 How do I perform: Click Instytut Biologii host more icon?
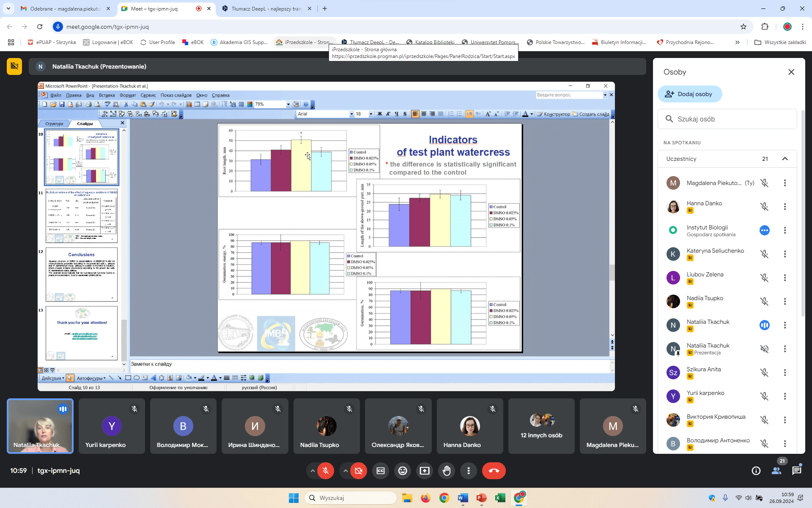pyautogui.click(x=765, y=230)
